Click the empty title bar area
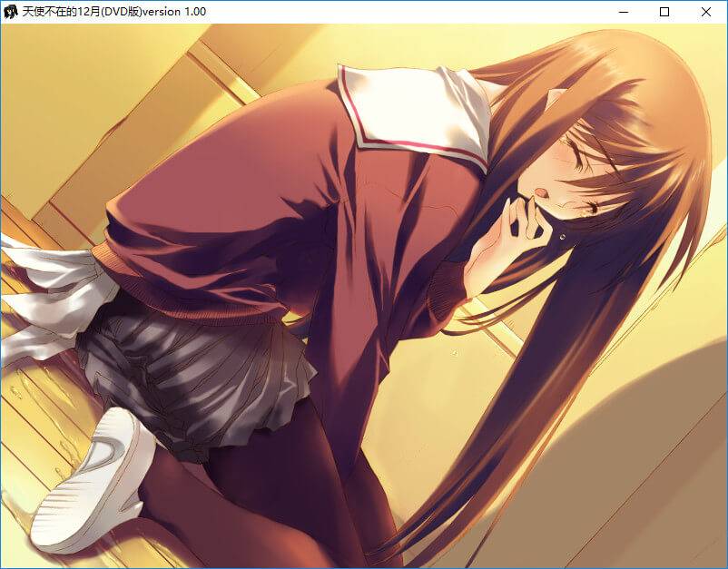This screenshot has width=728, height=569. coord(408,12)
